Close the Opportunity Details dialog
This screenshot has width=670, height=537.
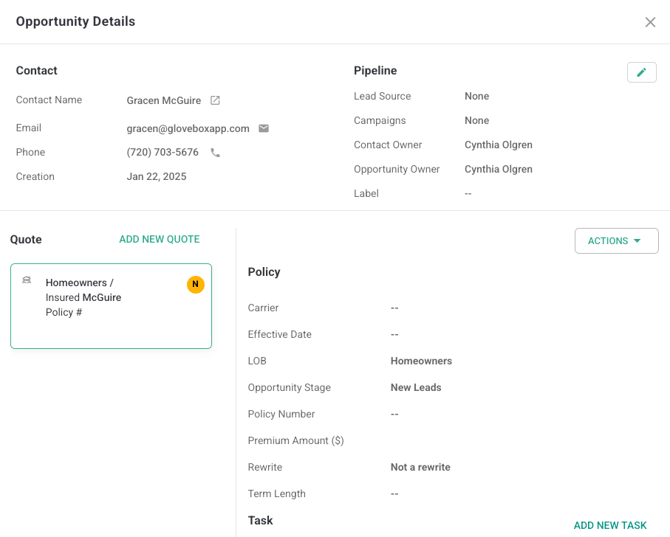pos(650,22)
